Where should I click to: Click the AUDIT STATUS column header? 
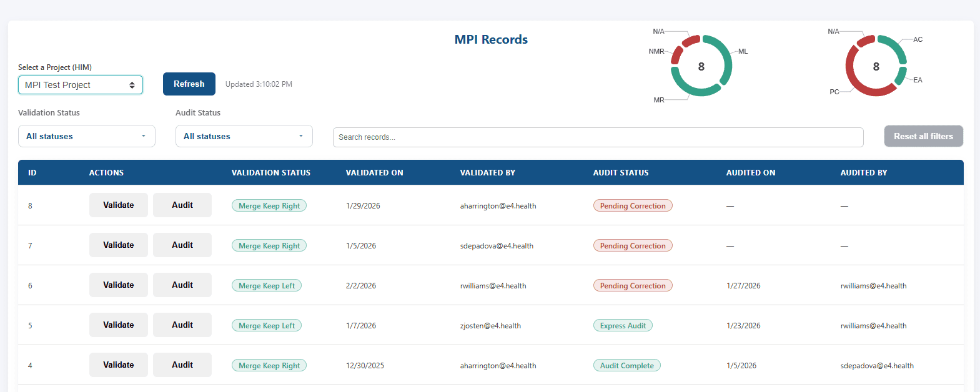(x=621, y=173)
